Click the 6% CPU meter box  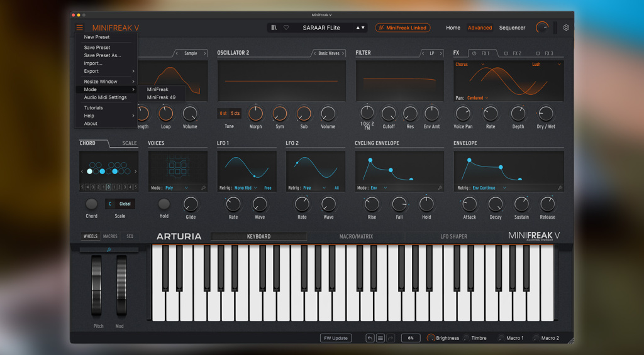411,338
